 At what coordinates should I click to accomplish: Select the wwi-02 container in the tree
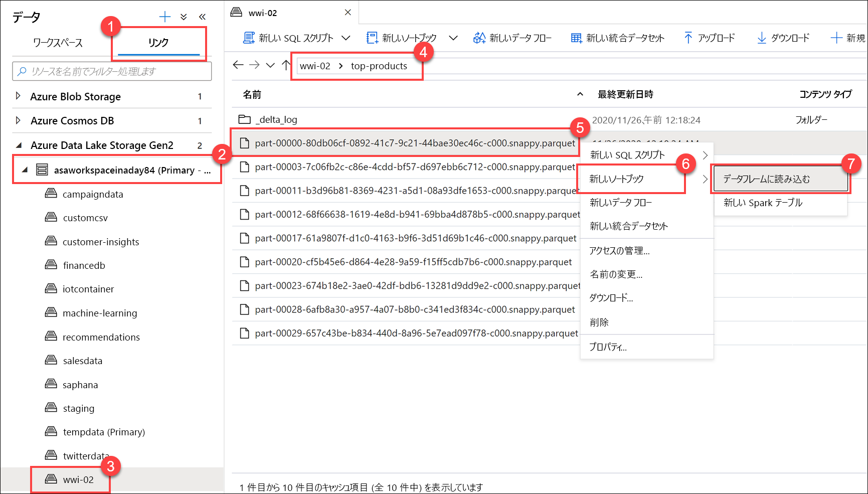pyautogui.click(x=78, y=479)
